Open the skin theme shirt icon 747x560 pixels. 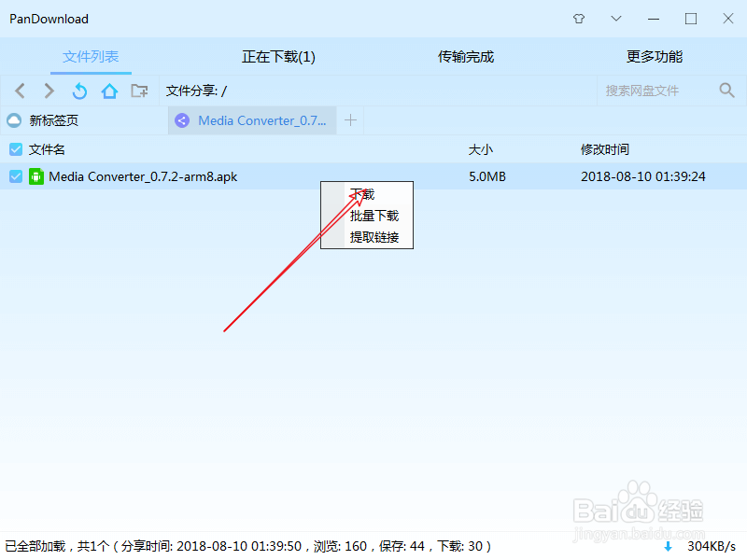point(579,19)
